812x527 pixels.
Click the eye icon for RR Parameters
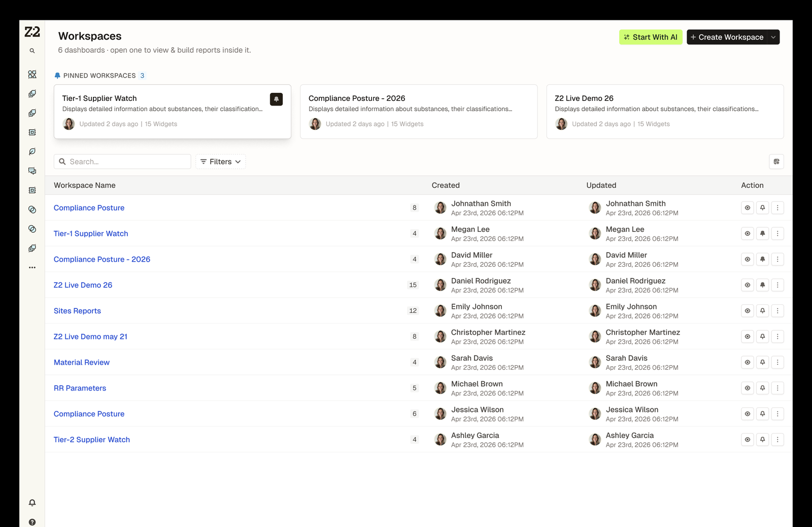[748, 388]
